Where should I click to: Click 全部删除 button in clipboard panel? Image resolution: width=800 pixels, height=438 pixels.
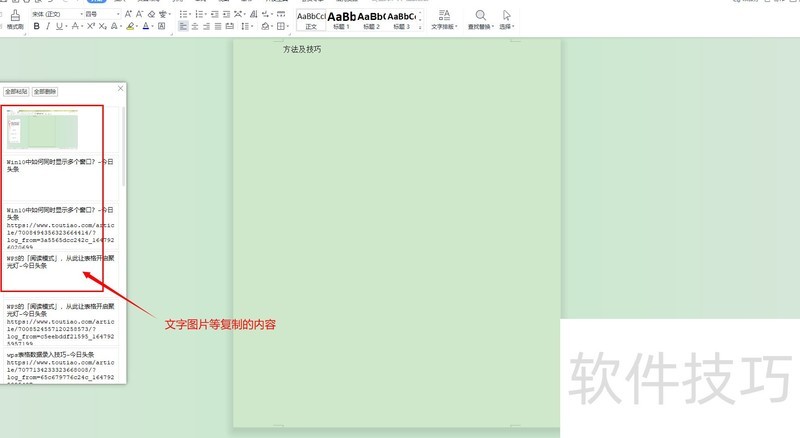pos(45,91)
